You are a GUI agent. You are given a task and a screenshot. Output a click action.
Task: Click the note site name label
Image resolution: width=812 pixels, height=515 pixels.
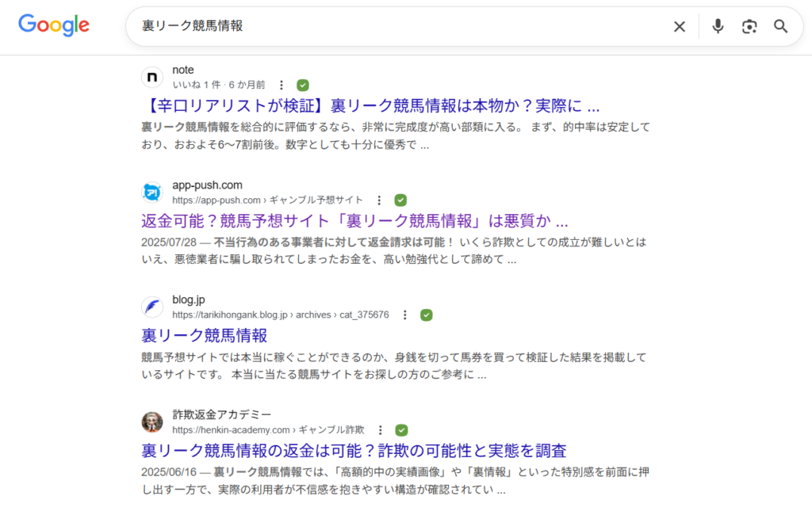(183, 70)
